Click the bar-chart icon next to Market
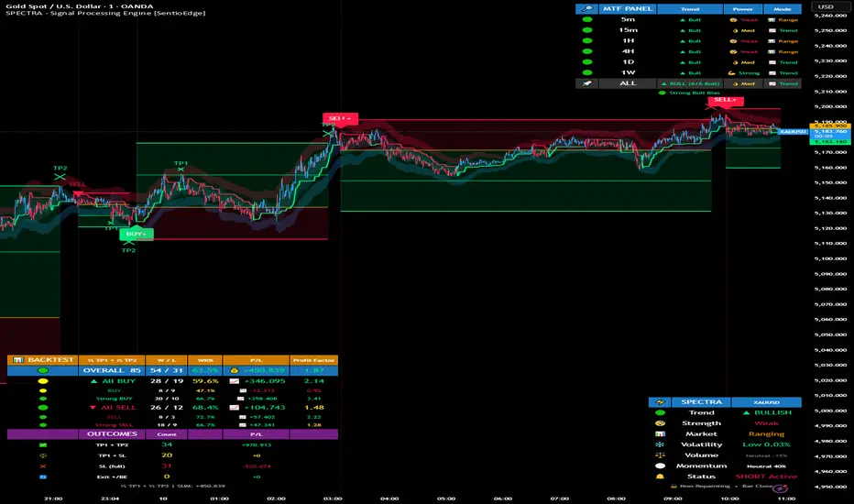Screen dimensions: 854x504 660,434
